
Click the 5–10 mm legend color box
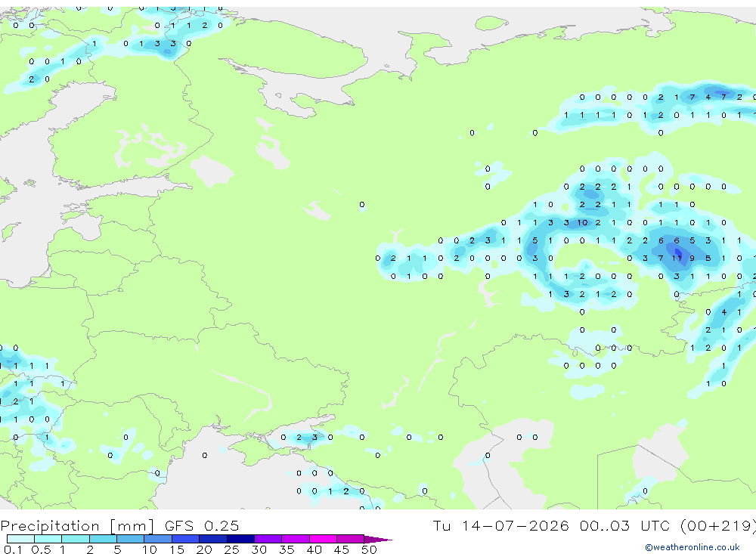(130, 539)
